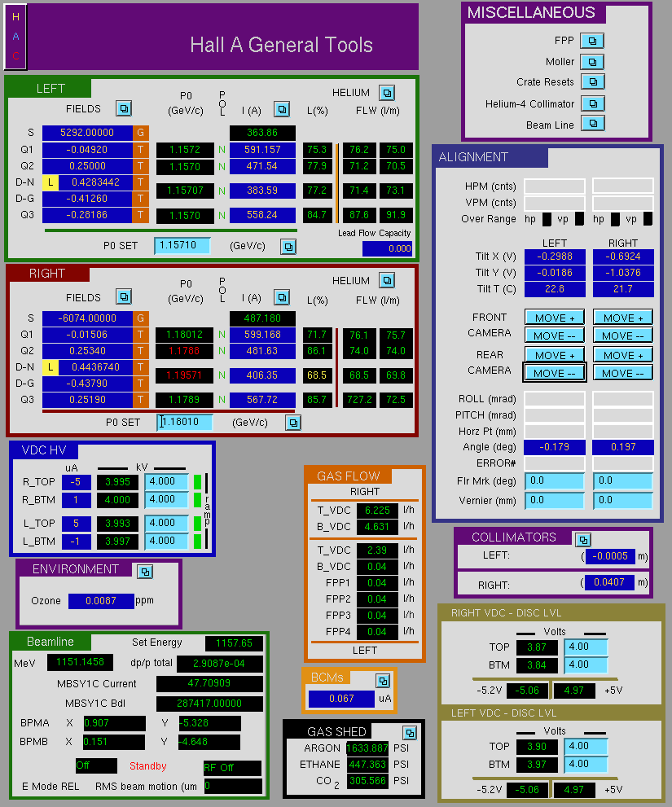Screen dimensions: 672x807
Task: Move LEFT rear camera minus
Action: click(554, 373)
